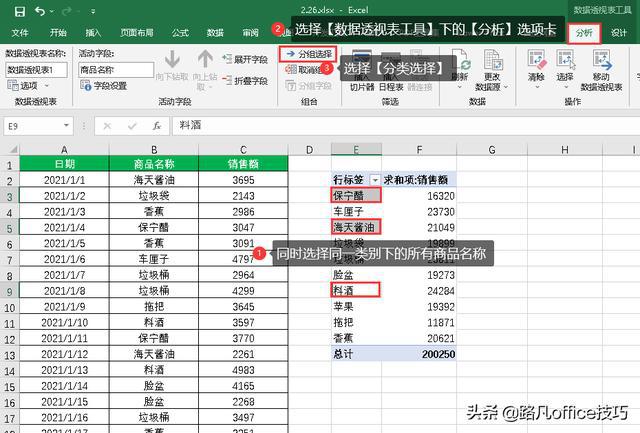Click pivot cell 保宁醋
Viewport: 640px width, 433px height.
356,195
